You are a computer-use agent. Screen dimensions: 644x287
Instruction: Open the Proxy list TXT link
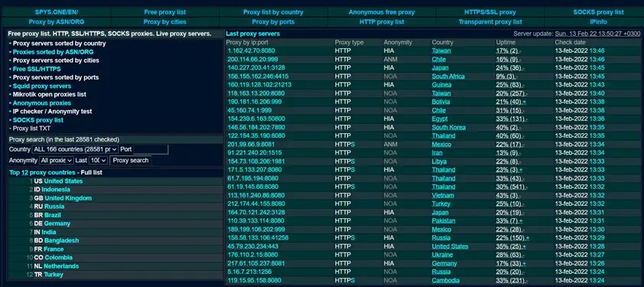(x=31, y=129)
